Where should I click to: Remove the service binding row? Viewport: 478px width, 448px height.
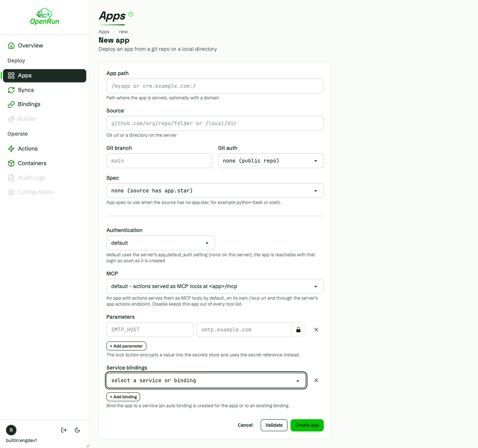316,380
